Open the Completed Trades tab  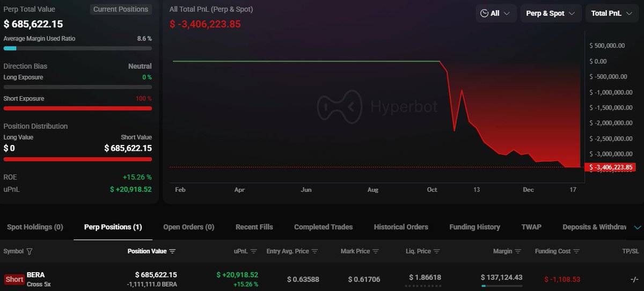(x=323, y=227)
